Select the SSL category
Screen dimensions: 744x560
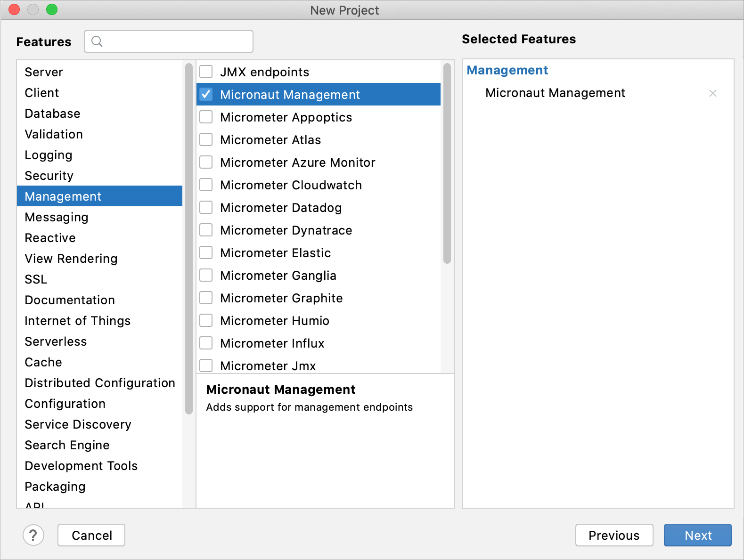click(99, 279)
